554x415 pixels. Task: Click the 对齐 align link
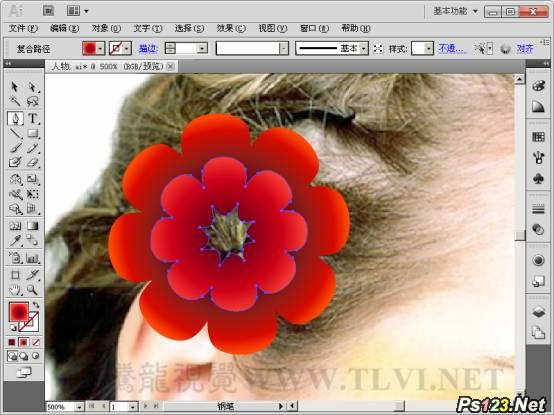coord(525,48)
